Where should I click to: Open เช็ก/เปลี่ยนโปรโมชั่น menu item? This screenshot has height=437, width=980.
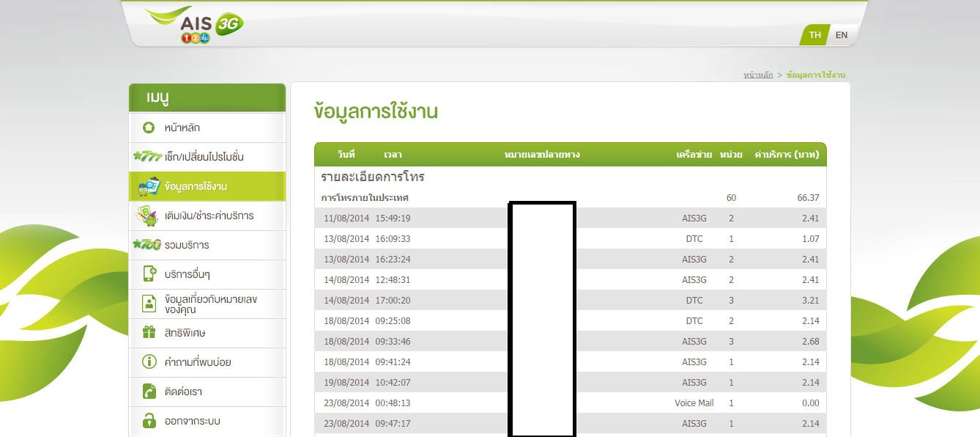[207, 157]
